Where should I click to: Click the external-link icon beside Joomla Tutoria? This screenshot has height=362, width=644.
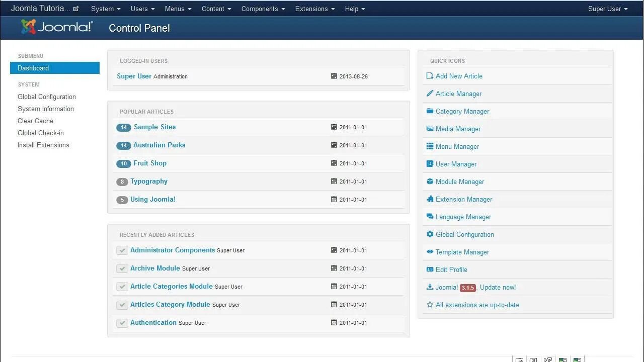coord(75,8)
